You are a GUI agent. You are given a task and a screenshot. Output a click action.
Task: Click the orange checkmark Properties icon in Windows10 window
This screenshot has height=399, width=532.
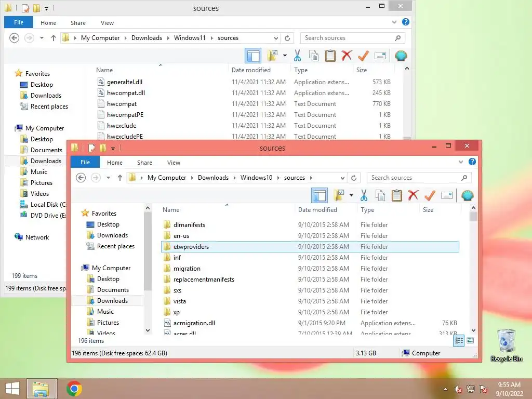430,195
